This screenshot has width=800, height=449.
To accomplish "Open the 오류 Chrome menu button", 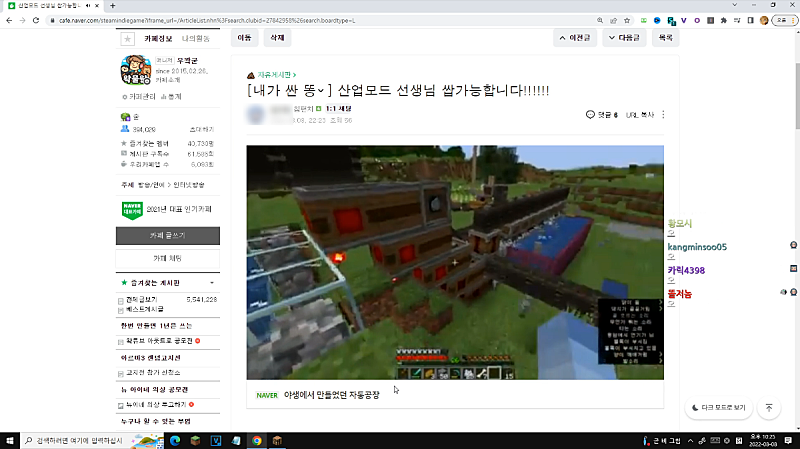I will click(x=785, y=20).
